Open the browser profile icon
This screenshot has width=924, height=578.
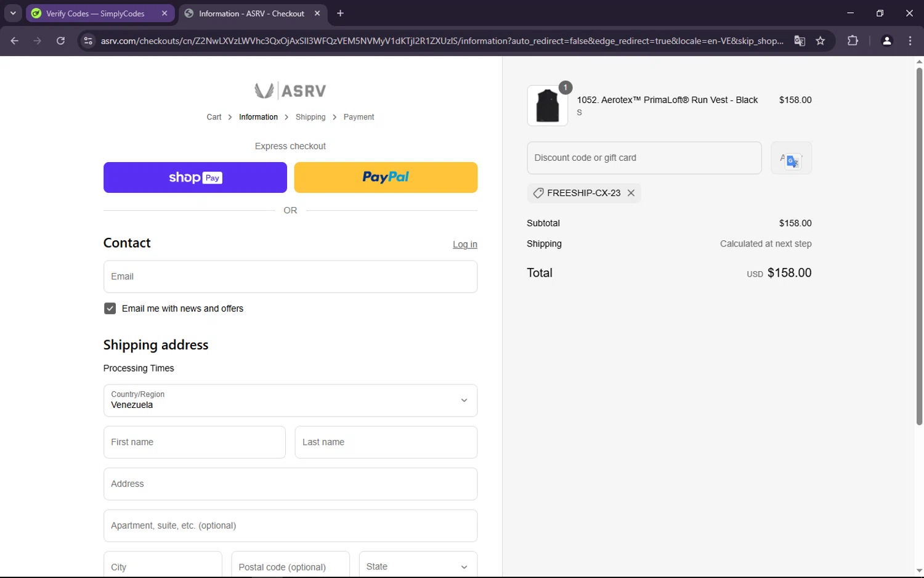tap(887, 41)
